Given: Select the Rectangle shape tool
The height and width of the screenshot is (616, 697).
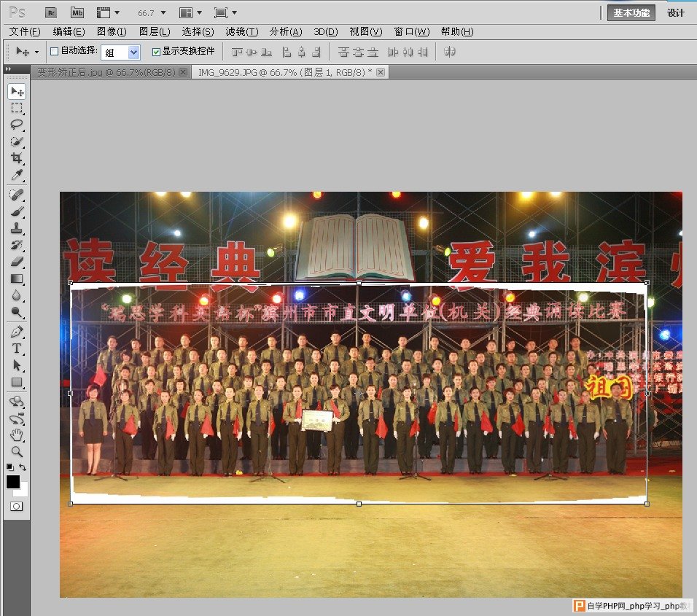Looking at the screenshot, I should (x=17, y=382).
